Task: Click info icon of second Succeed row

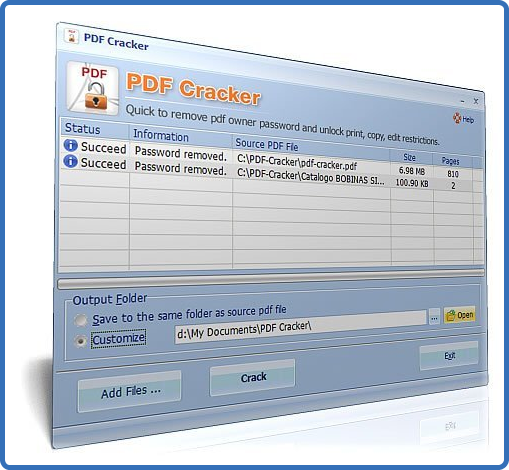Action: point(71,162)
